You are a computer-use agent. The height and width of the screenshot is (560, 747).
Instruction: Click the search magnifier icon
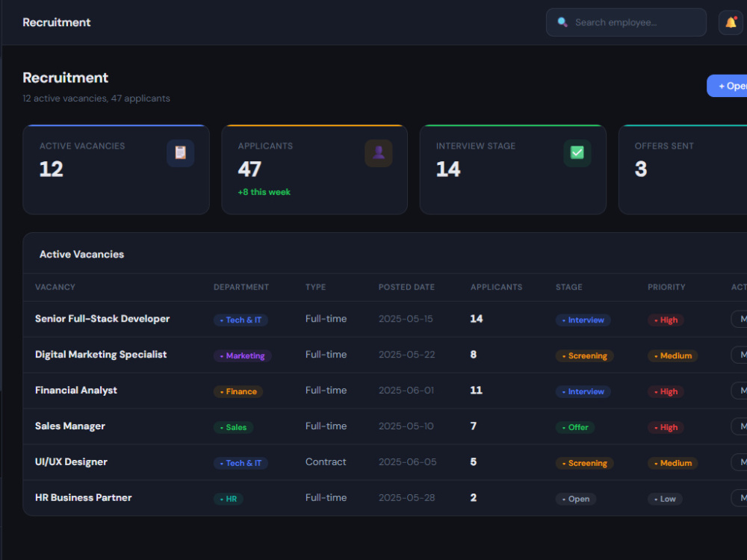(x=562, y=22)
